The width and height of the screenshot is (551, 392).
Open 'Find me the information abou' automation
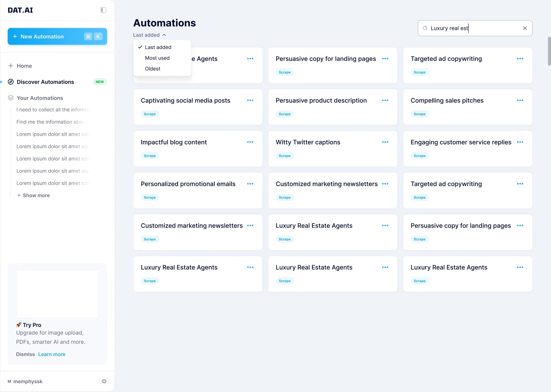tap(52, 122)
